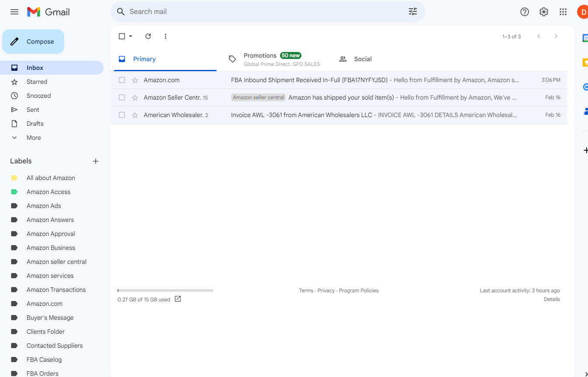Collapse the side panel with bottom arrow
588x377 pixels.
[586, 374]
